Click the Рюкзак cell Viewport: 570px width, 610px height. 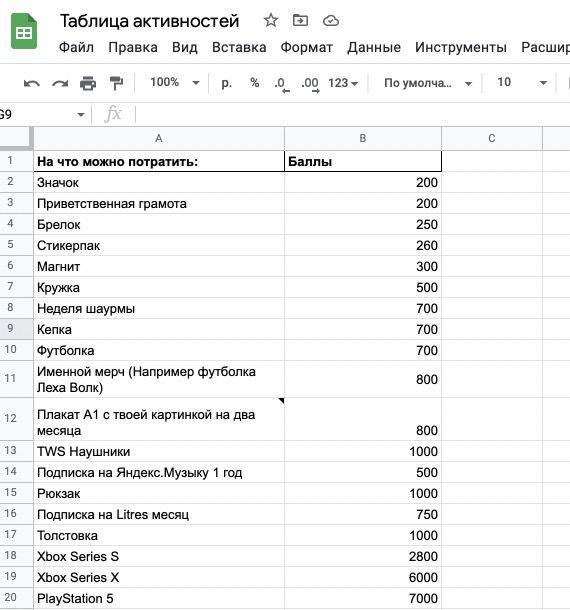tap(159, 493)
